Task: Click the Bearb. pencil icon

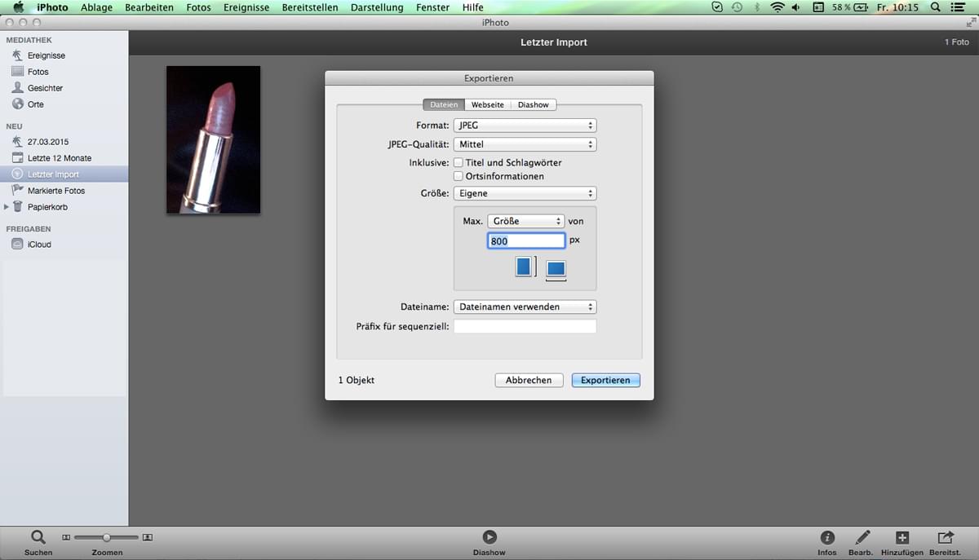Action: (x=862, y=537)
